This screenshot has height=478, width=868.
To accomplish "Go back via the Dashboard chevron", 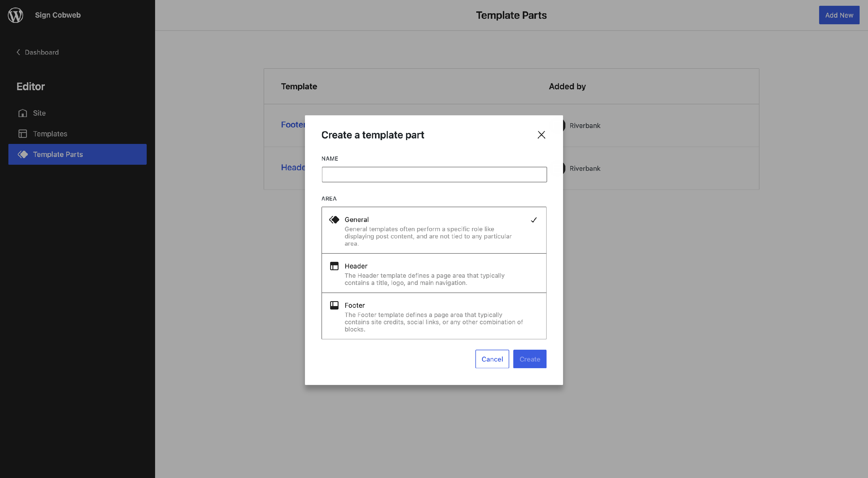I will click(x=19, y=52).
